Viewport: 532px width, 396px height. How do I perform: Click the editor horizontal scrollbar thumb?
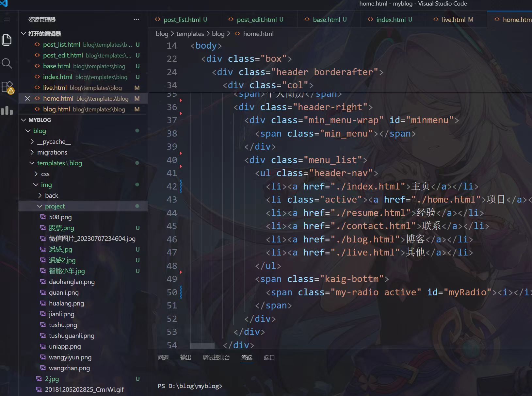tap(202, 346)
